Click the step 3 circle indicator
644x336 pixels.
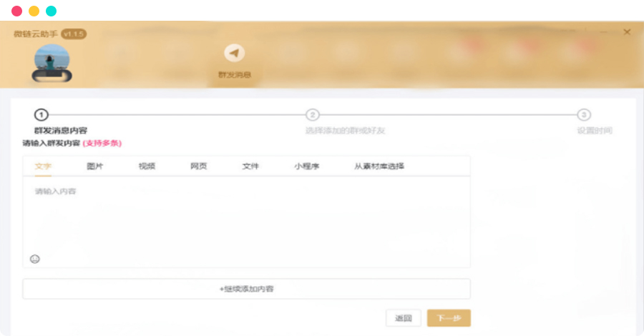[x=585, y=115]
